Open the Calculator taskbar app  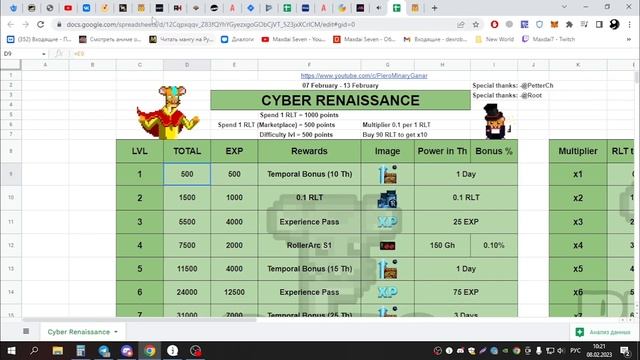(80, 351)
